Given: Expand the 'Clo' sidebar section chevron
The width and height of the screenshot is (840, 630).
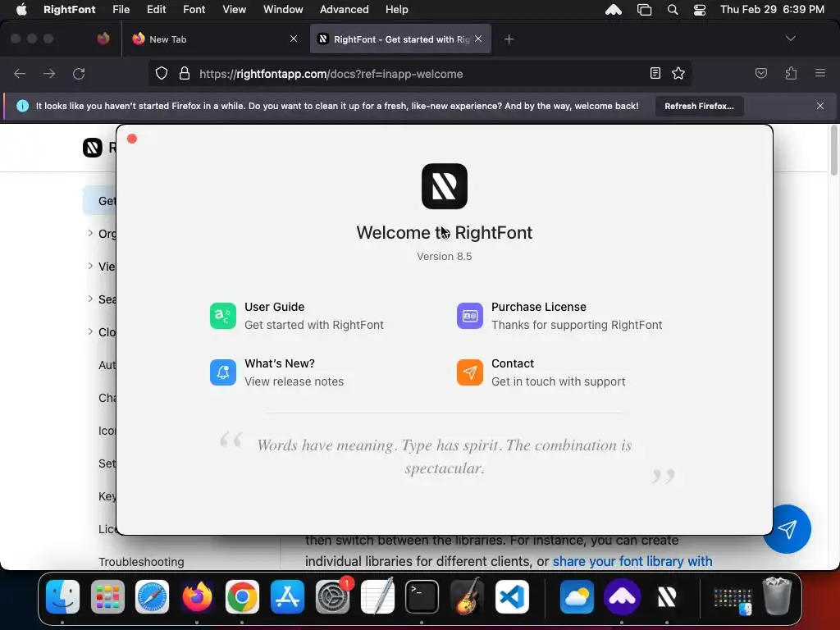Looking at the screenshot, I should 90,331.
